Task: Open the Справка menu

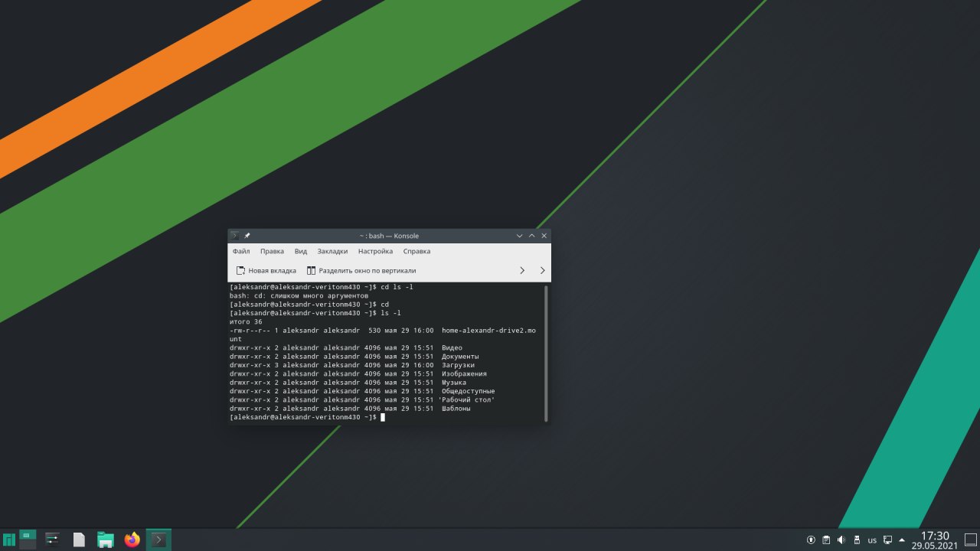Action: tap(416, 251)
